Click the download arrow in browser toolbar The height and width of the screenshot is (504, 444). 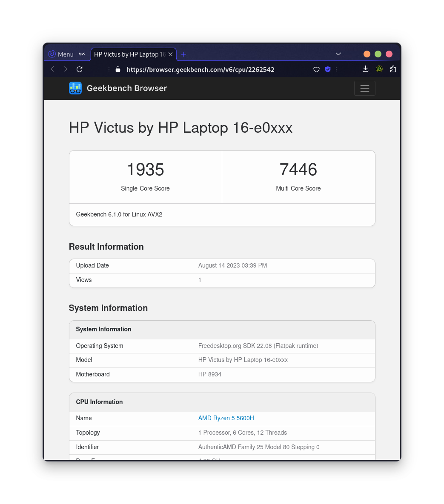click(x=365, y=69)
